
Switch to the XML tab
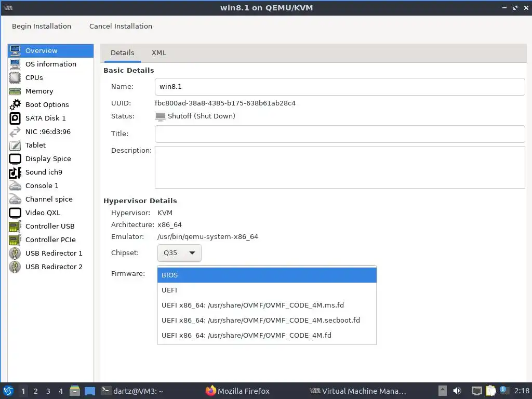(x=159, y=53)
